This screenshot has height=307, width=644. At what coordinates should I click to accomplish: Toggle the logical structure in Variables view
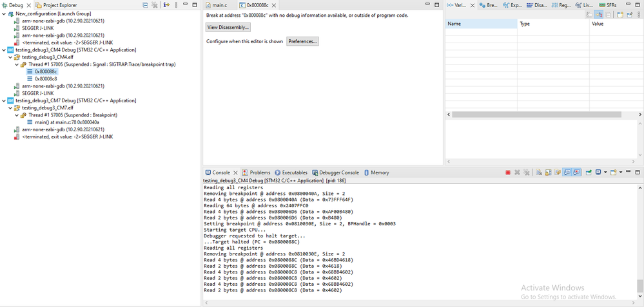coord(599,15)
